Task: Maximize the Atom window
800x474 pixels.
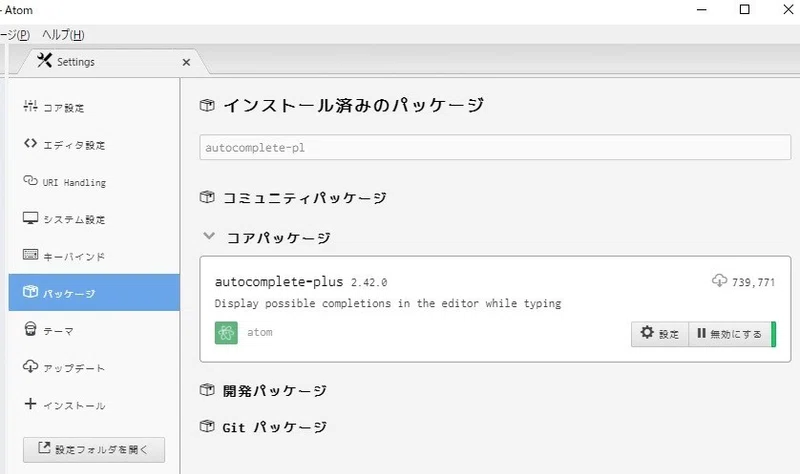Action: click(x=744, y=10)
